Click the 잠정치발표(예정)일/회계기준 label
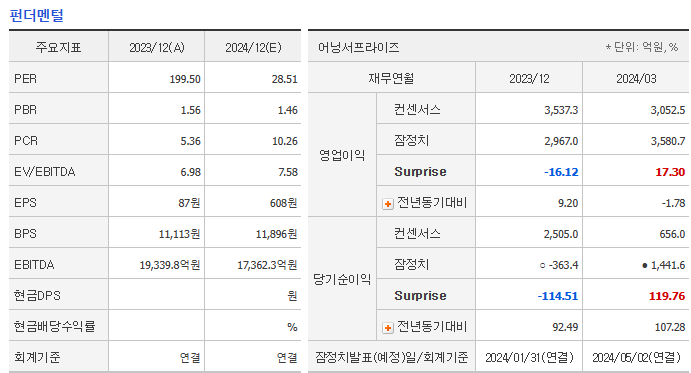Image resolution: width=691 pixels, height=373 pixels. pos(391,357)
